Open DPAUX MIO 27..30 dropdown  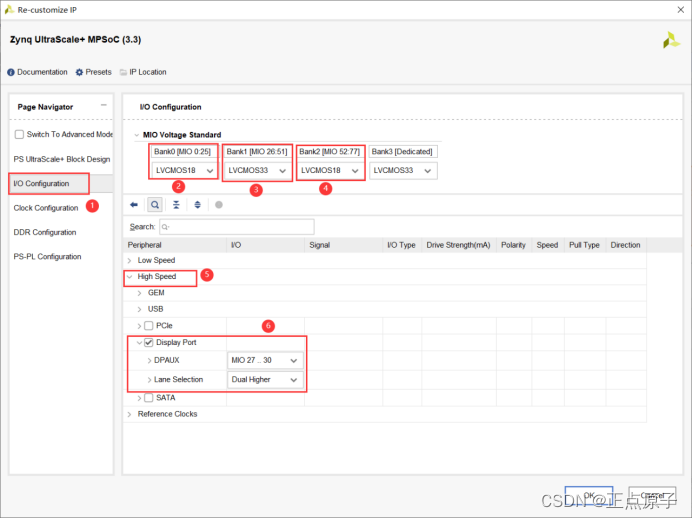point(265,360)
